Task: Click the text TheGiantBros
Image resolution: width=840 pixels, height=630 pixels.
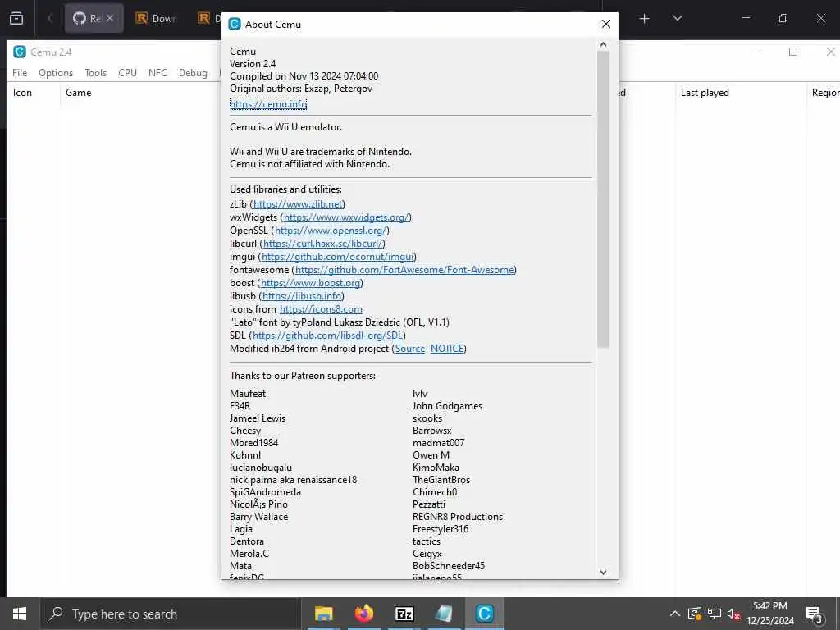Action: pos(441,479)
